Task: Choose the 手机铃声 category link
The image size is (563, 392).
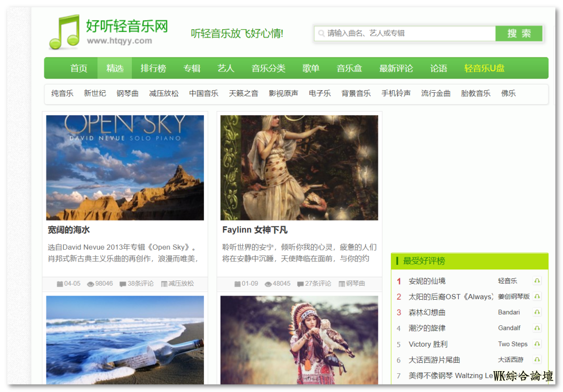Action: pyautogui.click(x=396, y=94)
